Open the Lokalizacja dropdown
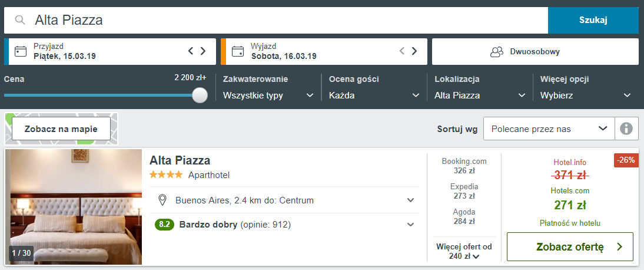 coord(480,95)
